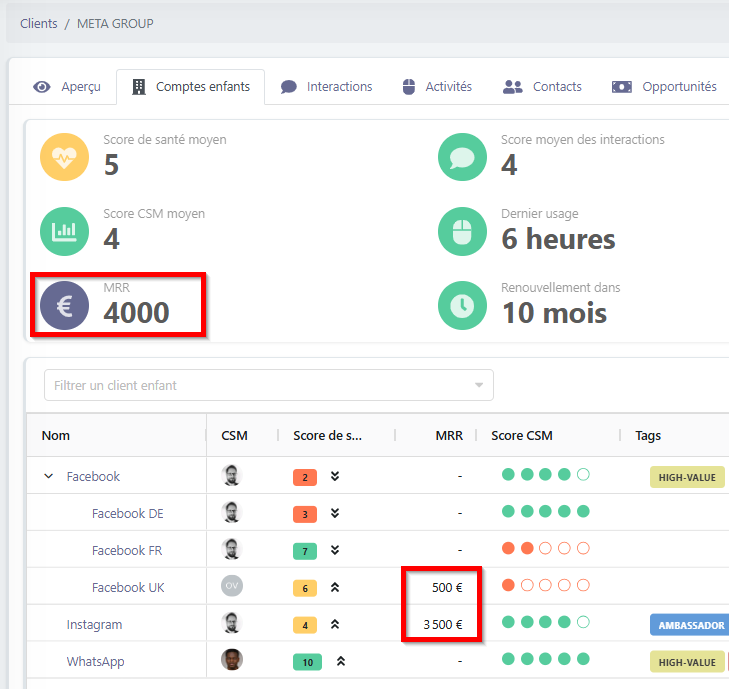Click the grey CSM avatar for Facebook UK
The width and height of the screenshot is (729, 689).
[232, 587]
